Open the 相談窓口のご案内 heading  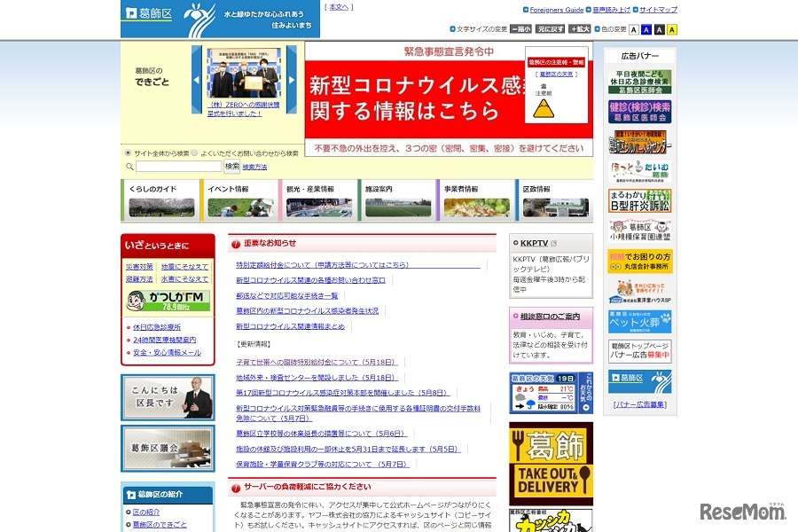coord(550,317)
